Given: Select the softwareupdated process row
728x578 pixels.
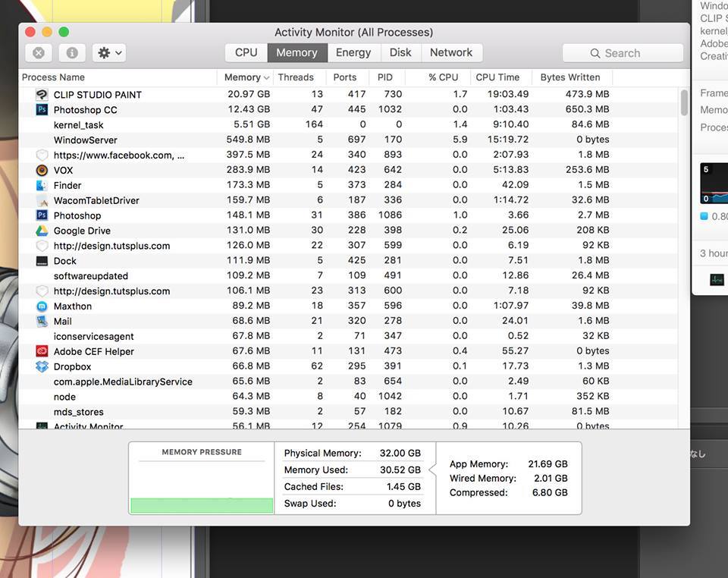Looking at the screenshot, I should (348, 276).
